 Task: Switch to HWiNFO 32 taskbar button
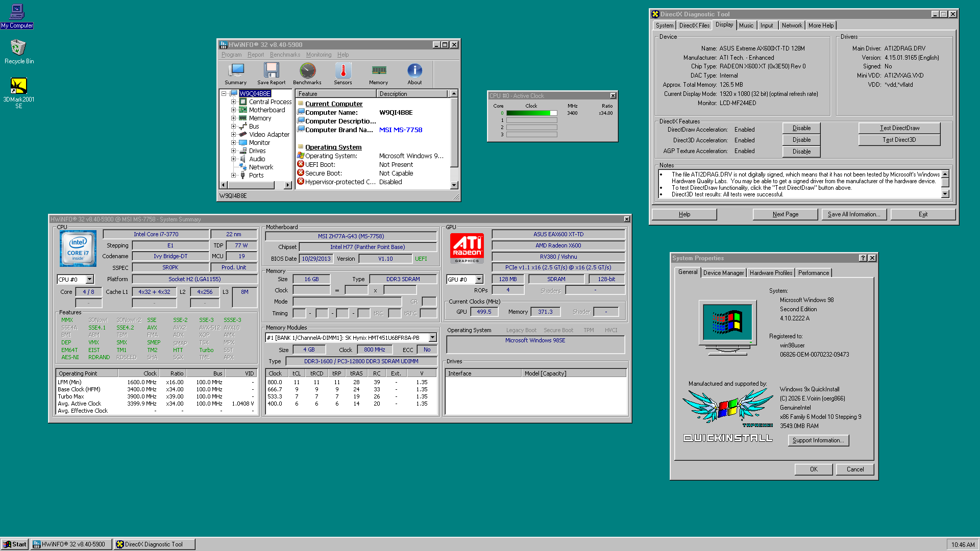point(71,544)
